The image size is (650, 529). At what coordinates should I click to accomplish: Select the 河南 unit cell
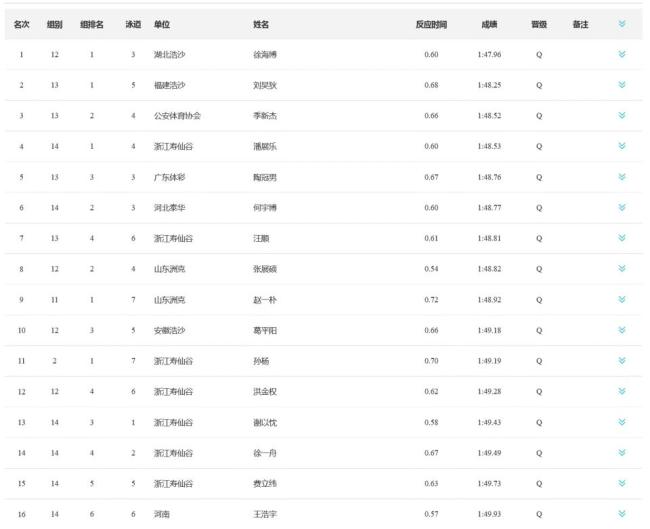[162, 514]
